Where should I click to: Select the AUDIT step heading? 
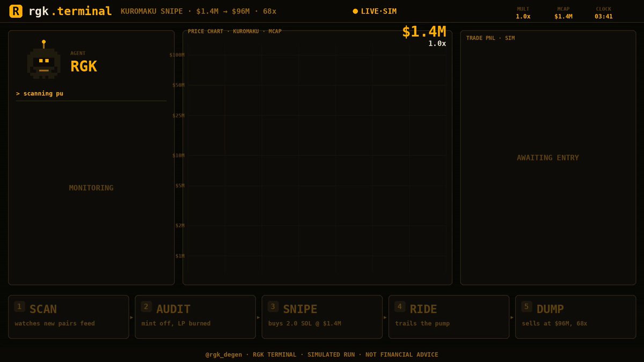[x=173, y=309]
